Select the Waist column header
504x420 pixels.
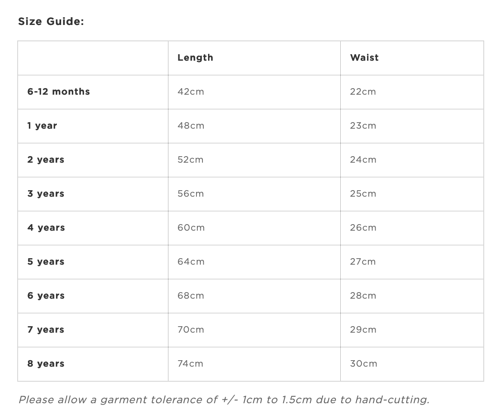(364, 58)
